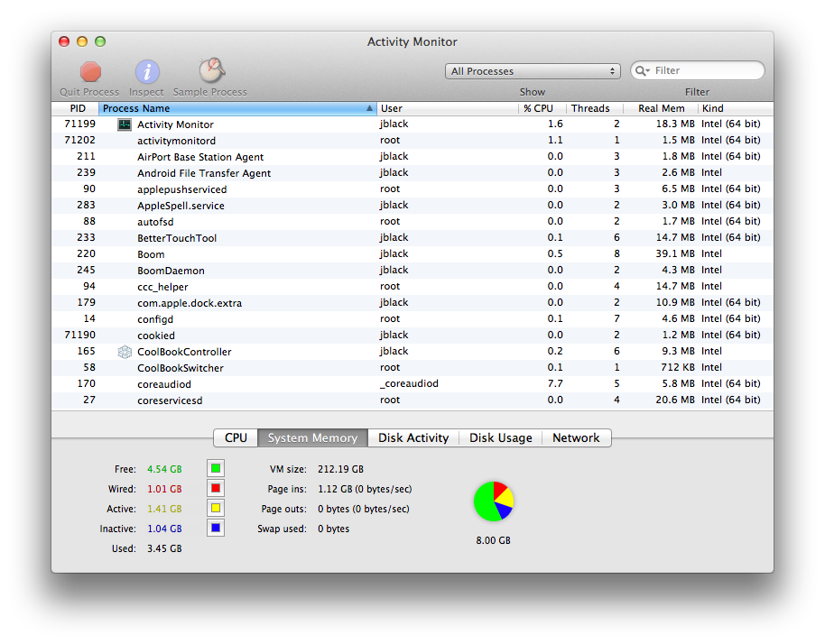Click the 39.1 MB real memory value
Screen dimensions: 825x644
675,254
